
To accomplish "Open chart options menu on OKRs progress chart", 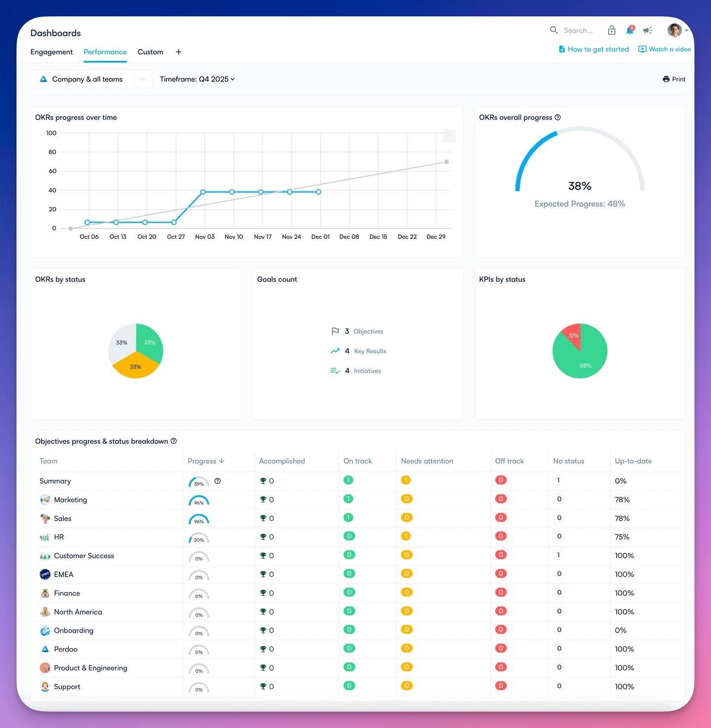I will tap(449, 136).
